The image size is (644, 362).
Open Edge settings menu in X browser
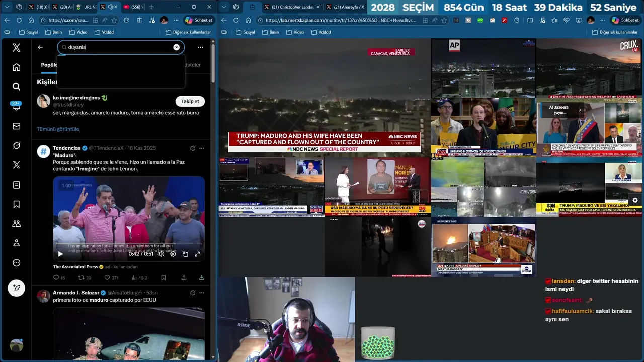coord(176,20)
